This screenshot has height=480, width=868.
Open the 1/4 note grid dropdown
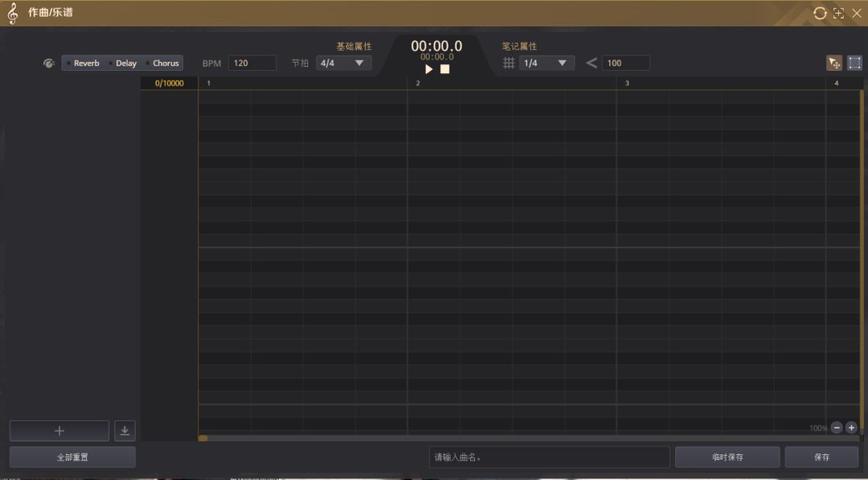pos(547,63)
